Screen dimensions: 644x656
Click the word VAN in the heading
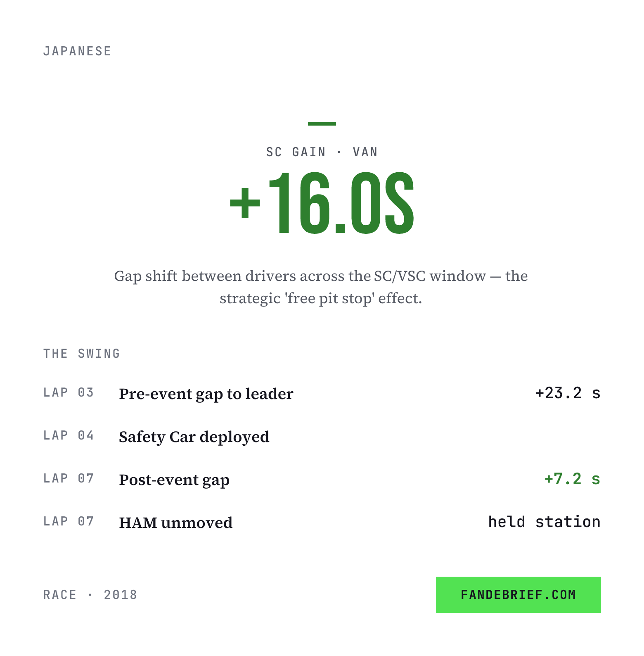tap(365, 152)
